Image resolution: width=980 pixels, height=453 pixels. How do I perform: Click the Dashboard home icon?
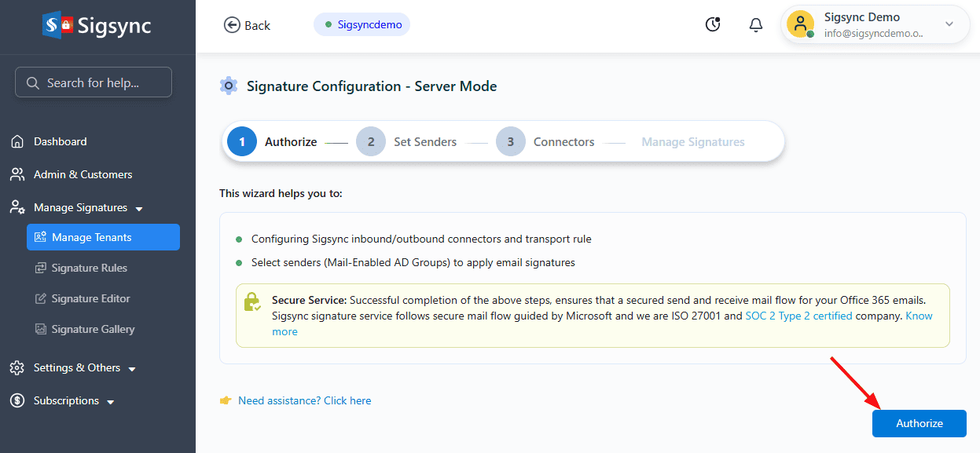point(17,142)
